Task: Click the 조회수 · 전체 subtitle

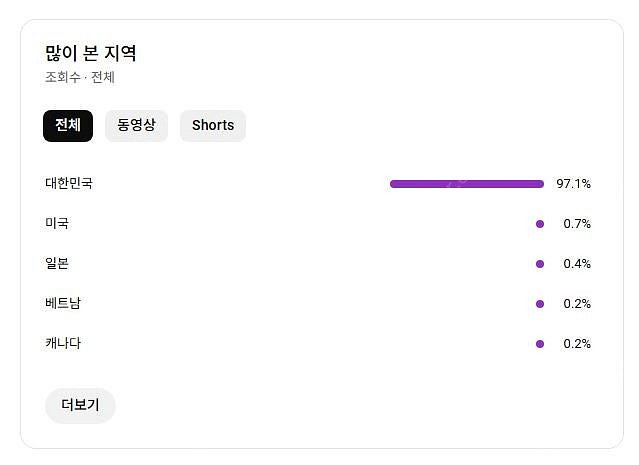Action: pos(80,78)
